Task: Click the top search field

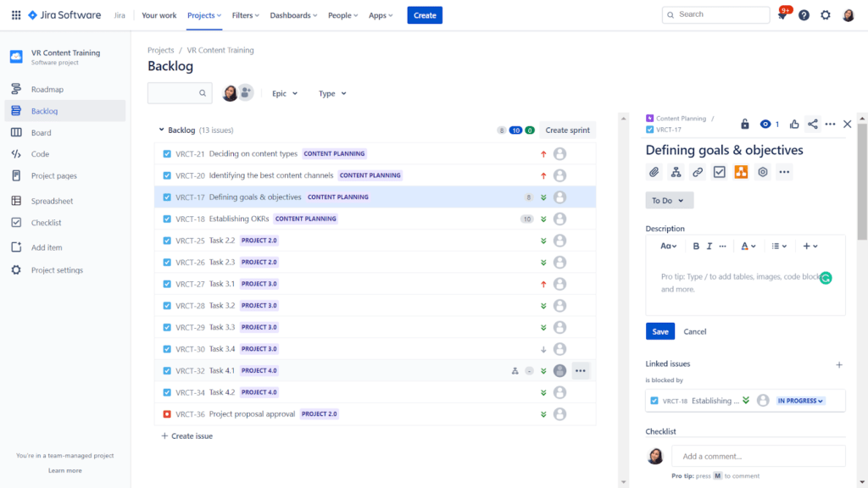Action: pos(715,15)
